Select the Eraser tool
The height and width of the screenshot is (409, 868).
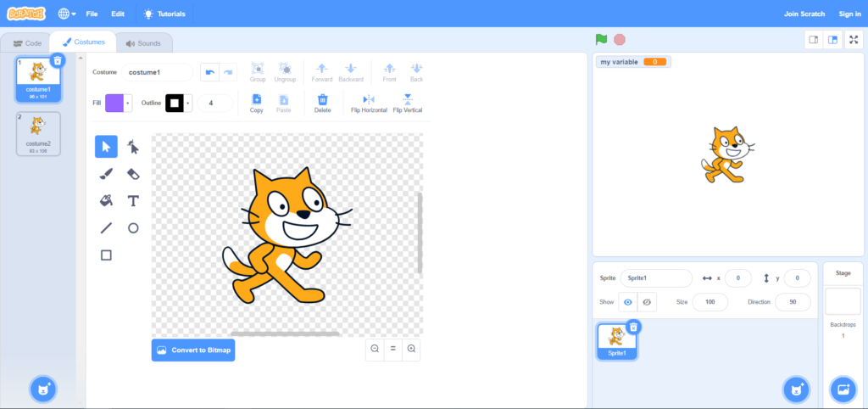(133, 174)
